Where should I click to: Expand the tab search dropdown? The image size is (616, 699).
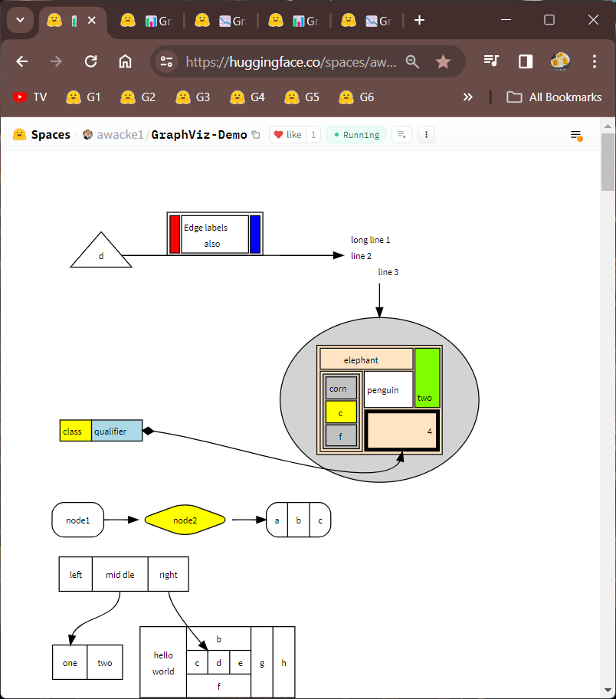click(20, 20)
